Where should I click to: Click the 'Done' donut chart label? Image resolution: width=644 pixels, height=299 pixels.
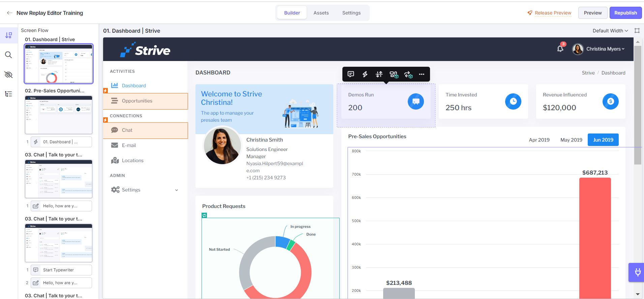coord(311,234)
